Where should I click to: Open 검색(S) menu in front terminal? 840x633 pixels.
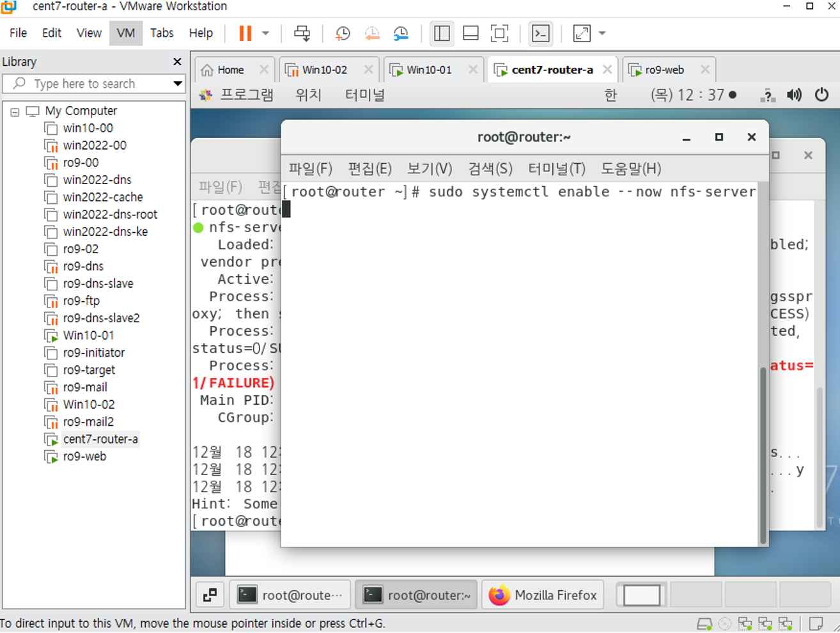(490, 169)
